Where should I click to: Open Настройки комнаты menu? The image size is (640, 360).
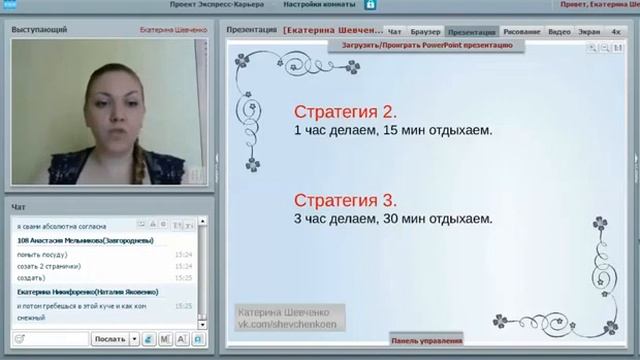319,4
